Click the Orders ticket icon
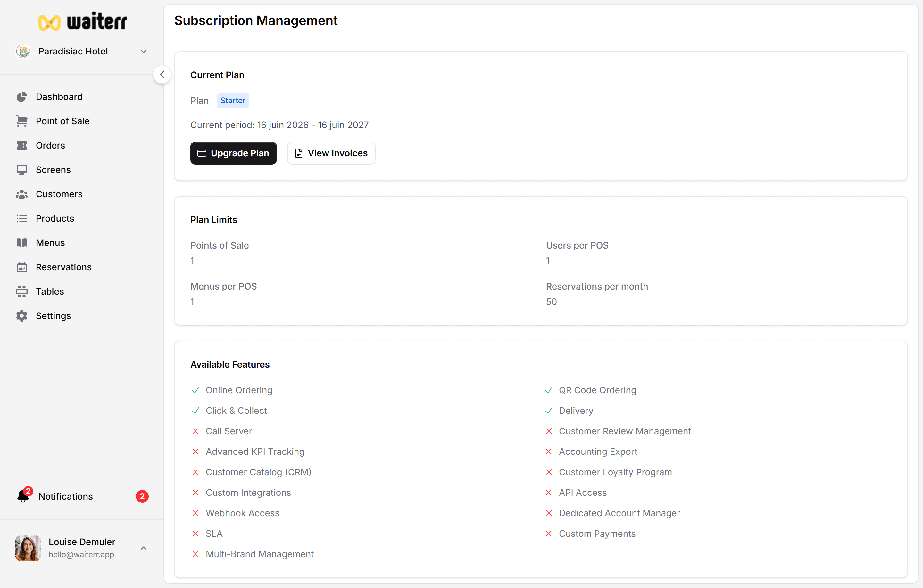Viewport: 923px width, 588px height. 22,145
